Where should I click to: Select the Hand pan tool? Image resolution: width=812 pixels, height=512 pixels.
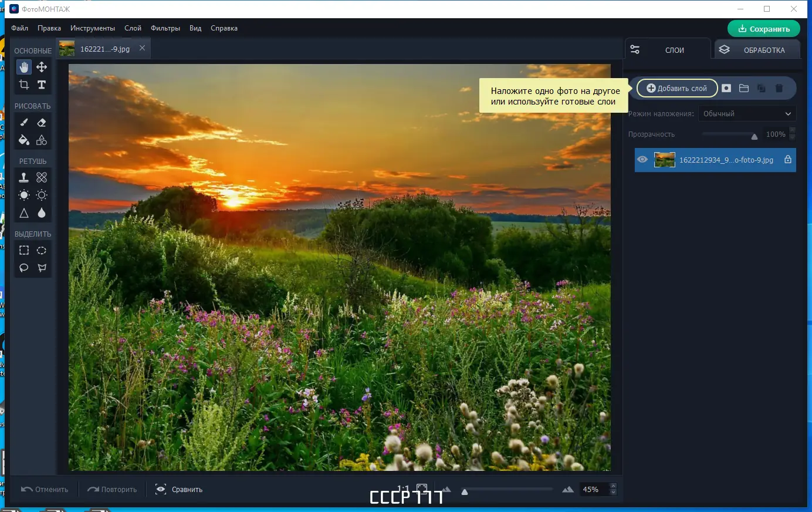[x=24, y=67]
